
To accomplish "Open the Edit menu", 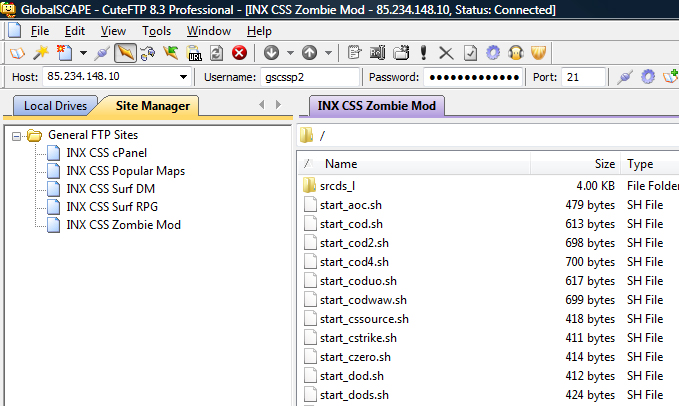I will click(x=75, y=31).
